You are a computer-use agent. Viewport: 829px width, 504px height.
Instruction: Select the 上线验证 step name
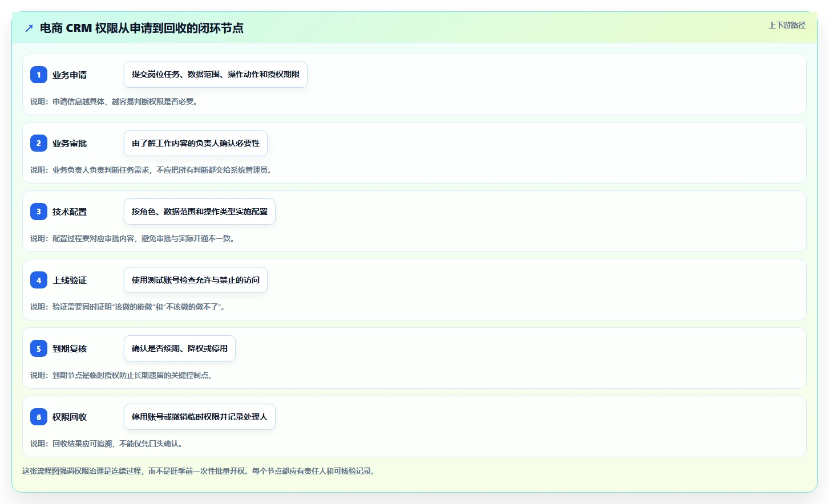click(x=70, y=280)
